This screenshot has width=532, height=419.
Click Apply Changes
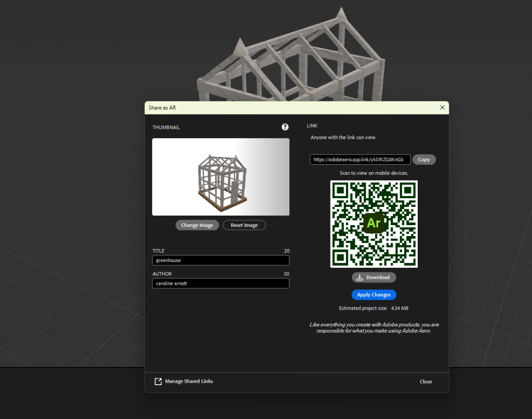tap(374, 295)
